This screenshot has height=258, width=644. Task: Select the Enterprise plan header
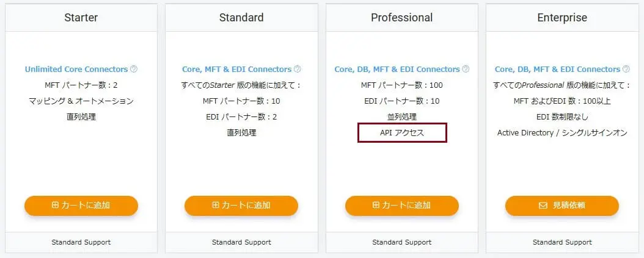click(562, 18)
